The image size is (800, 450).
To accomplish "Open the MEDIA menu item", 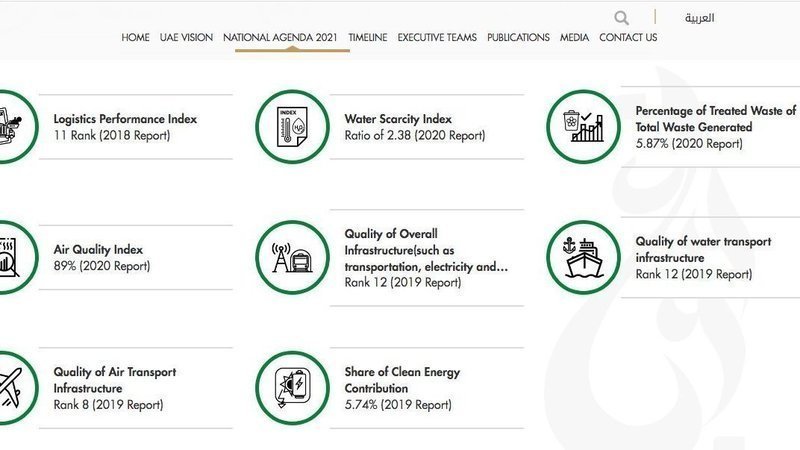I will 574,38.
